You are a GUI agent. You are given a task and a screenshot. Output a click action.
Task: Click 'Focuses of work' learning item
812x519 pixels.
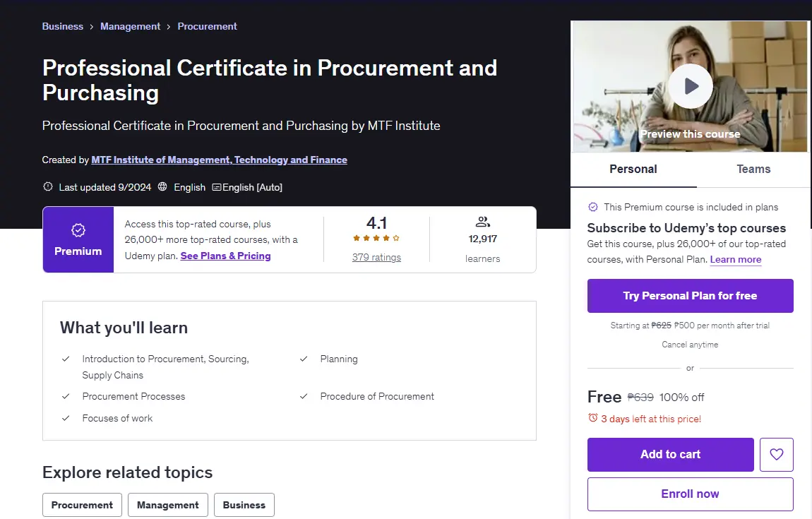tap(117, 418)
